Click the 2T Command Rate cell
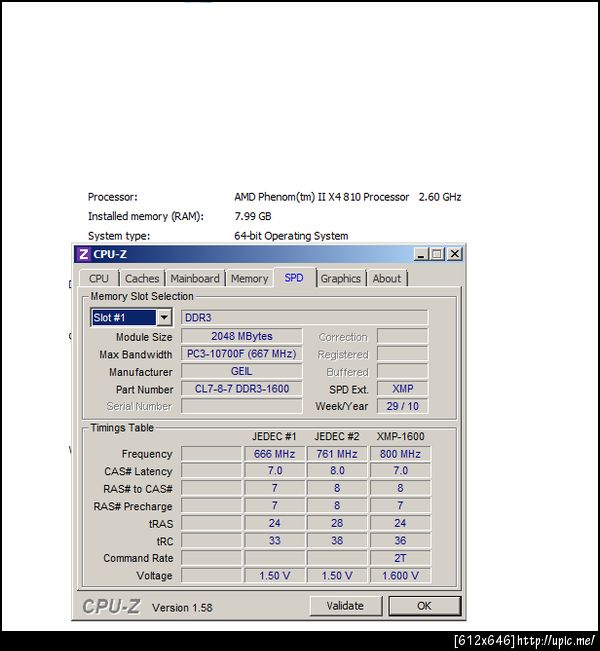Image resolution: width=600 pixels, height=651 pixels. pos(400,558)
